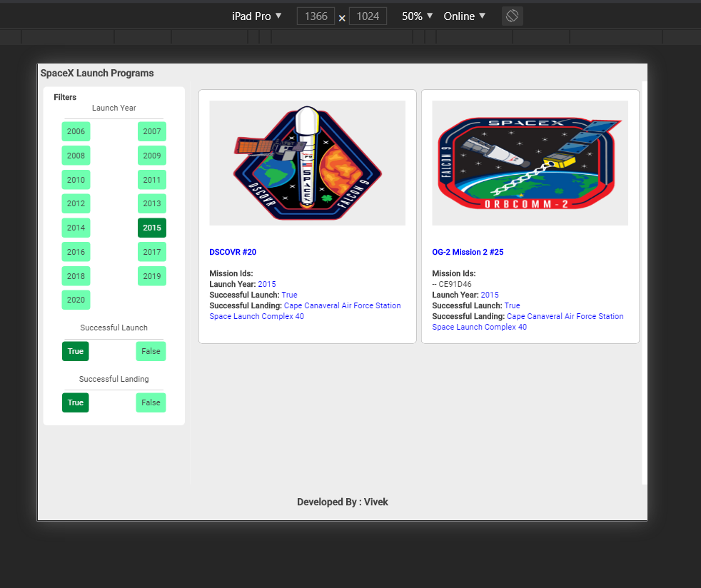Set Successful Launch filter to False
The width and height of the screenshot is (701, 588).
coord(151,351)
